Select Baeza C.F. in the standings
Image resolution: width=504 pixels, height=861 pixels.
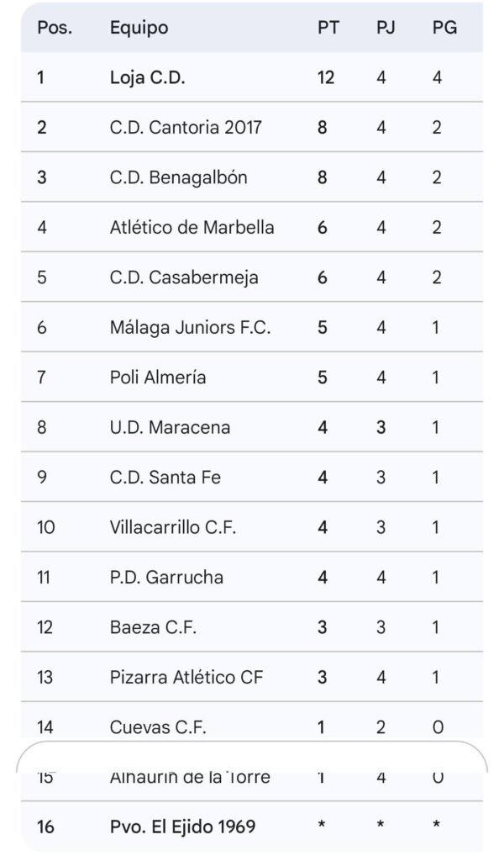point(153,627)
